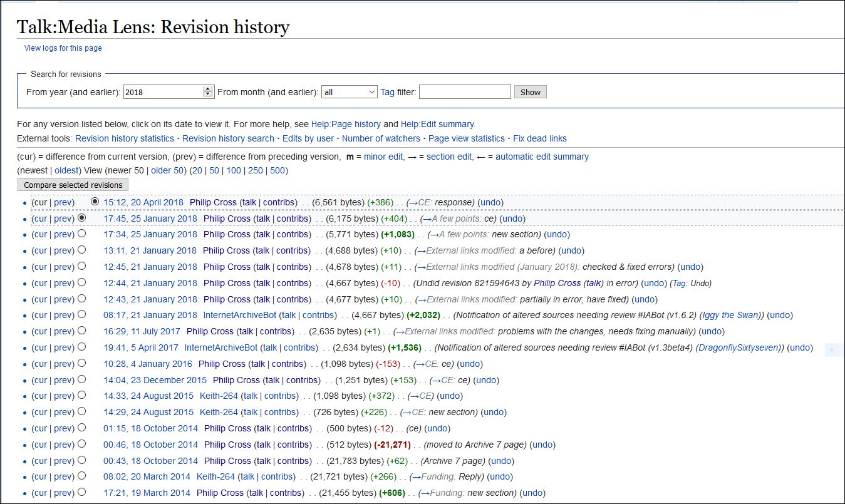
Task: Open the 17:21, 19 March 2014 revision
Action: click(x=147, y=493)
